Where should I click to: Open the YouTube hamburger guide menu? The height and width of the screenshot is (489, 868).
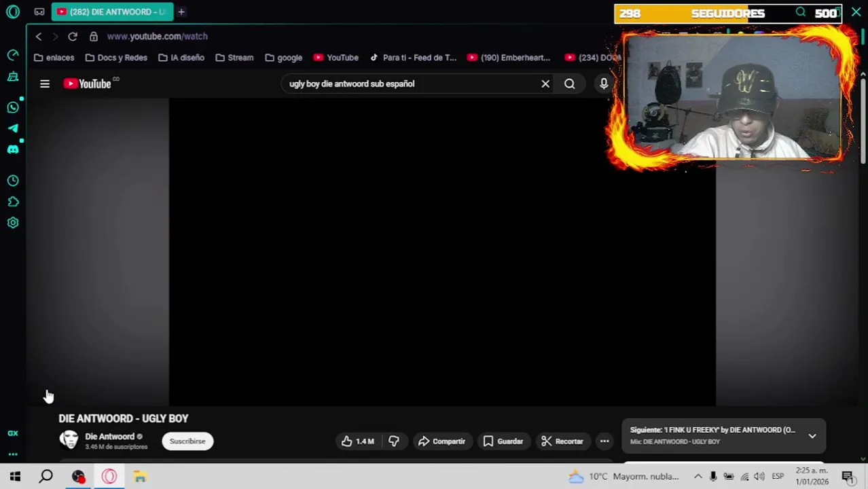45,84
